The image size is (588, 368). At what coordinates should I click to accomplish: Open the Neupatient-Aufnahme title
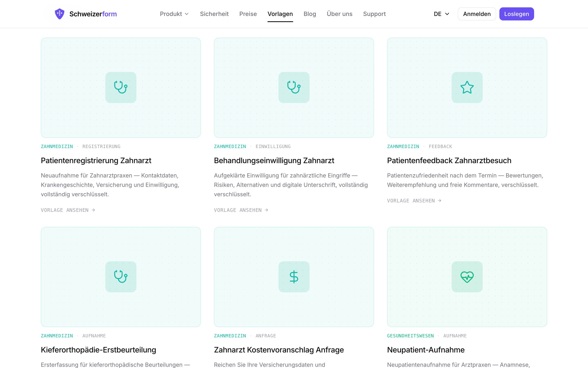tap(426, 350)
